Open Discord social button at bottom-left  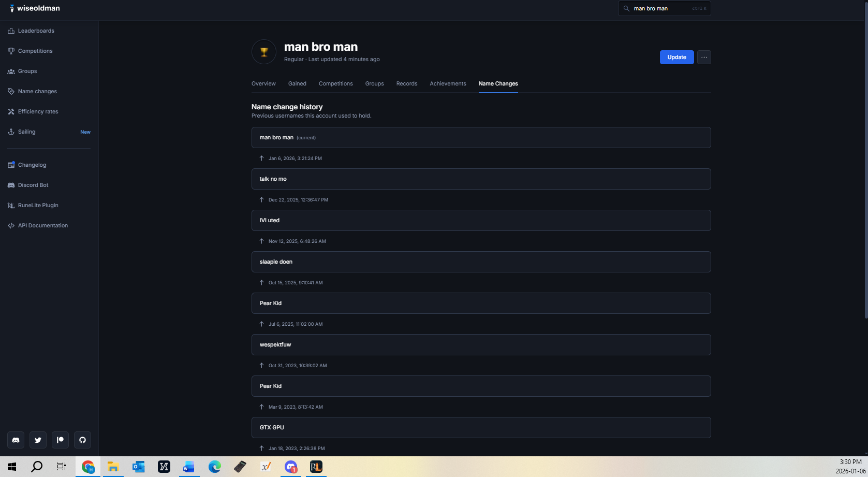pos(16,440)
